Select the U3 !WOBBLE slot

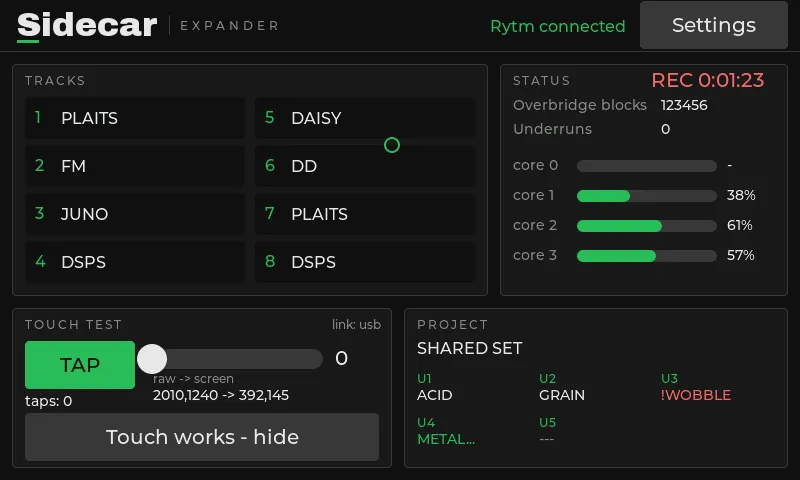(x=696, y=387)
